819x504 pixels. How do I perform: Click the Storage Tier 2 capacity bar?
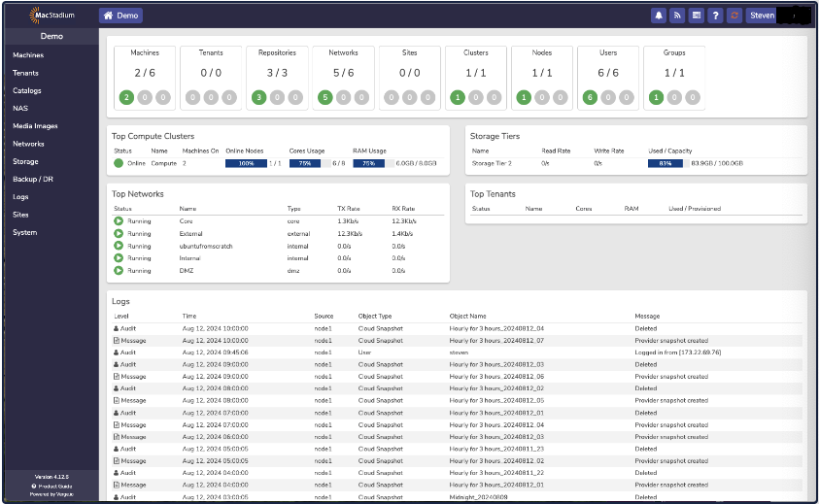coord(666,163)
